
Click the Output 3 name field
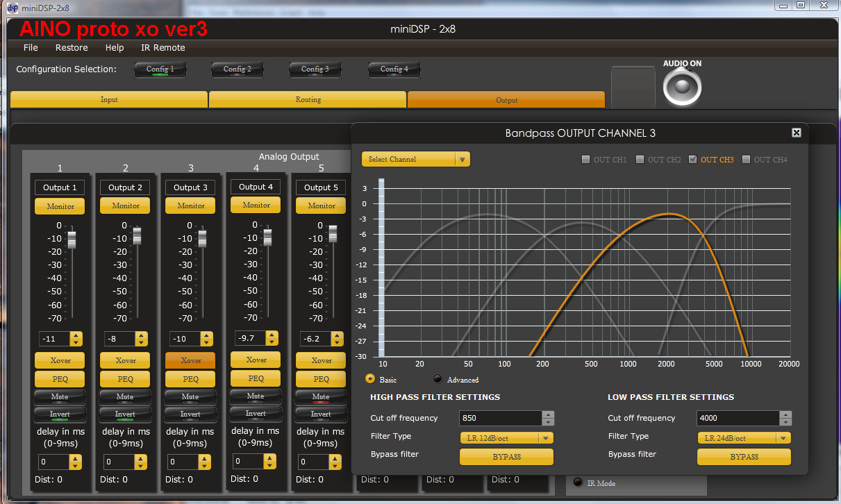coord(190,187)
